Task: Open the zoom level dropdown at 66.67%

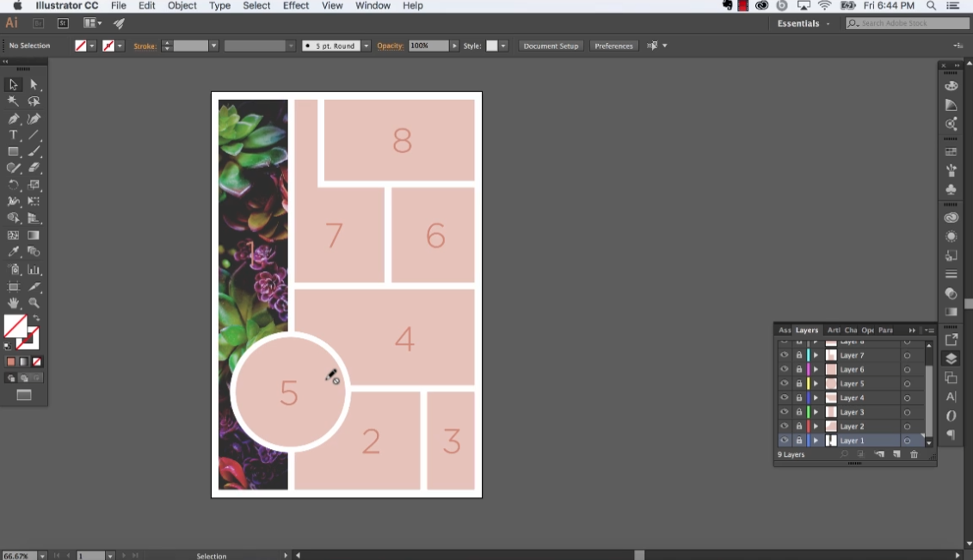Action: tap(42, 556)
